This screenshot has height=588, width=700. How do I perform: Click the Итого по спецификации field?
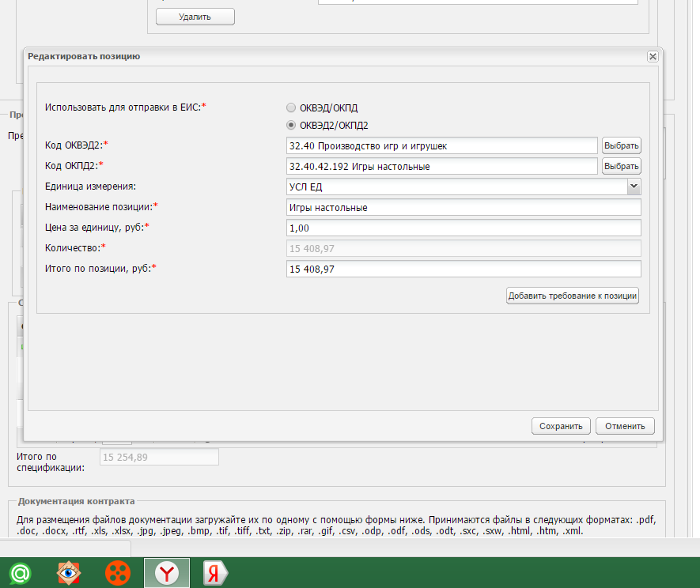click(159, 457)
